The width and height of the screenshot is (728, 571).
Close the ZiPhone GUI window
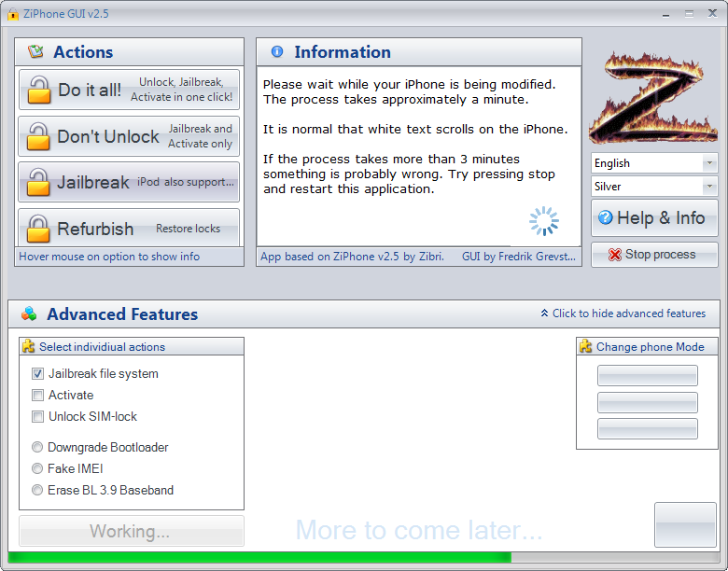pyautogui.click(x=712, y=13)
